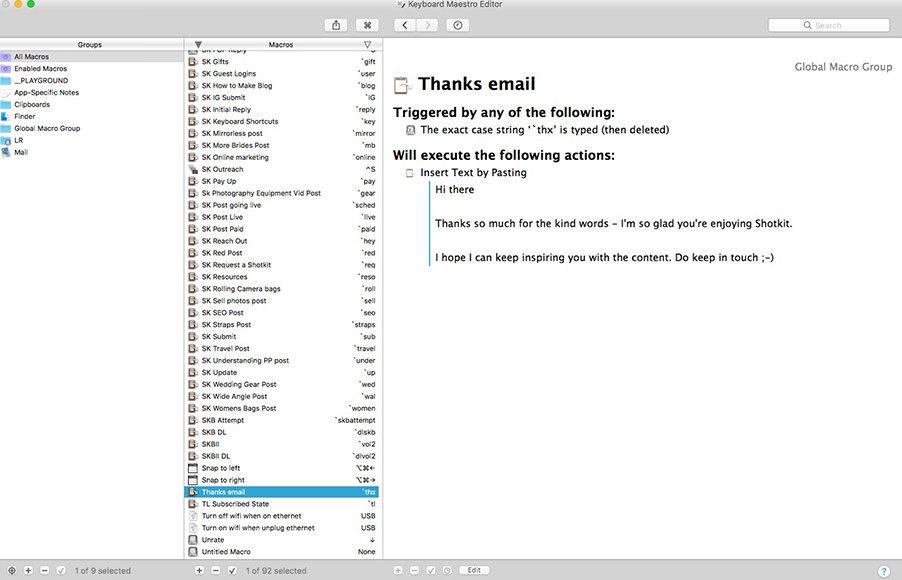Select the SK Rolling Camera bags macro
The height and width of the screenshot is (580, 902).
[282, 289]
